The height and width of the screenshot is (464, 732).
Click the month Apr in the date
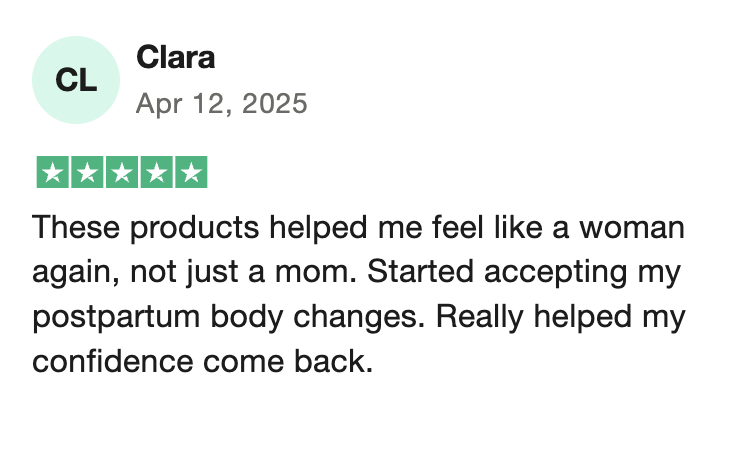pos(159,105)
